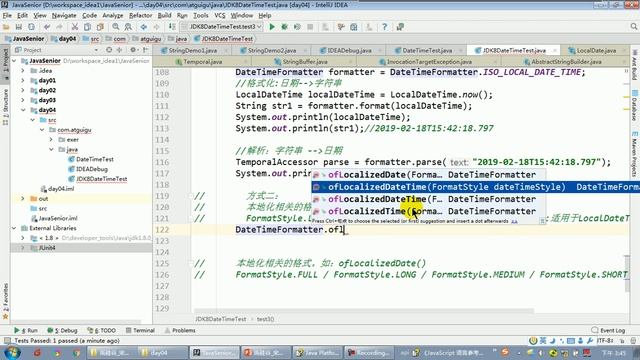Click the Open folder toolbar icon
The width and height of the screenshot is (640, 360).
[x=6, y=27]
